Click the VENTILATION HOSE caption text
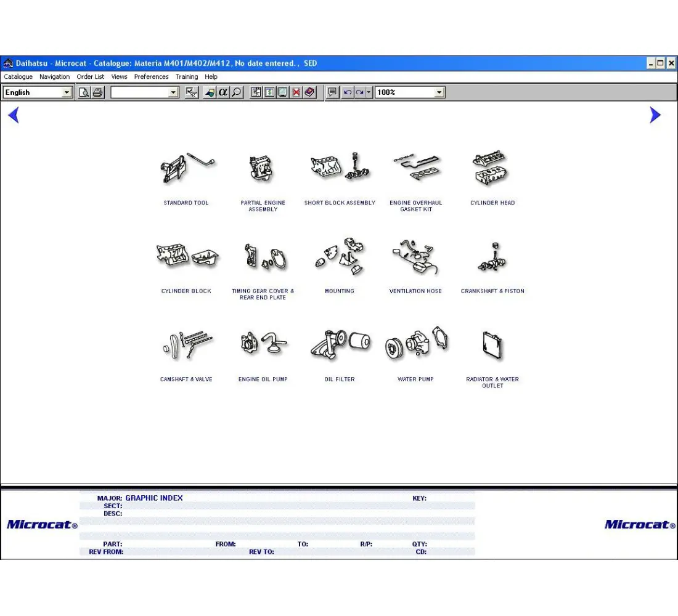 (415, 291)
